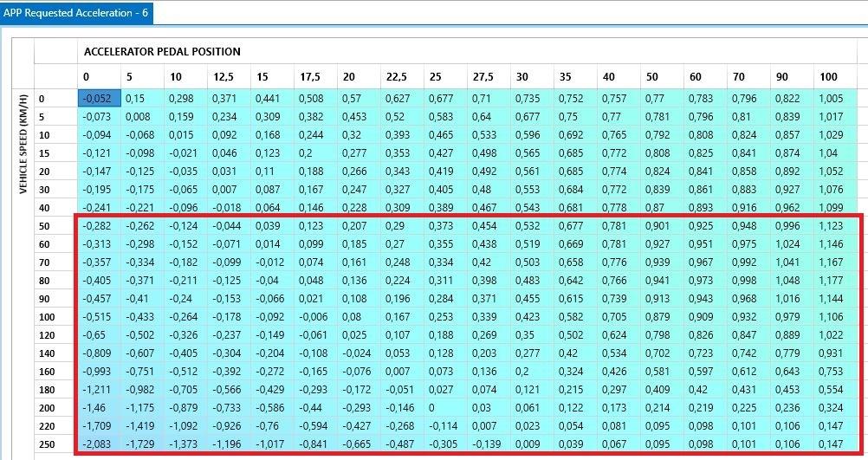The image size is (868, 460).
Task: Select cell with value 0,009
Action: [x=532, y=444]
